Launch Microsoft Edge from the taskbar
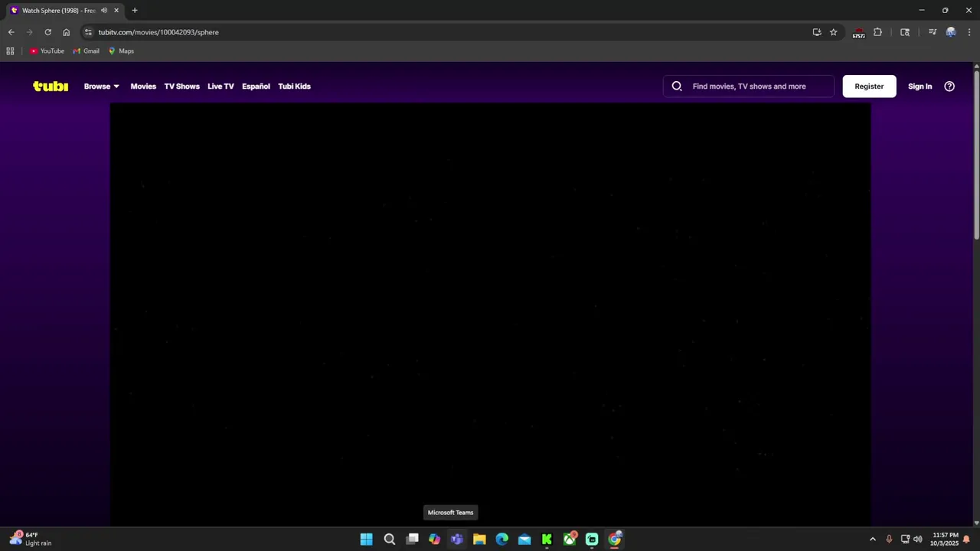Viewport: 980px width, 551px height. 502,540
